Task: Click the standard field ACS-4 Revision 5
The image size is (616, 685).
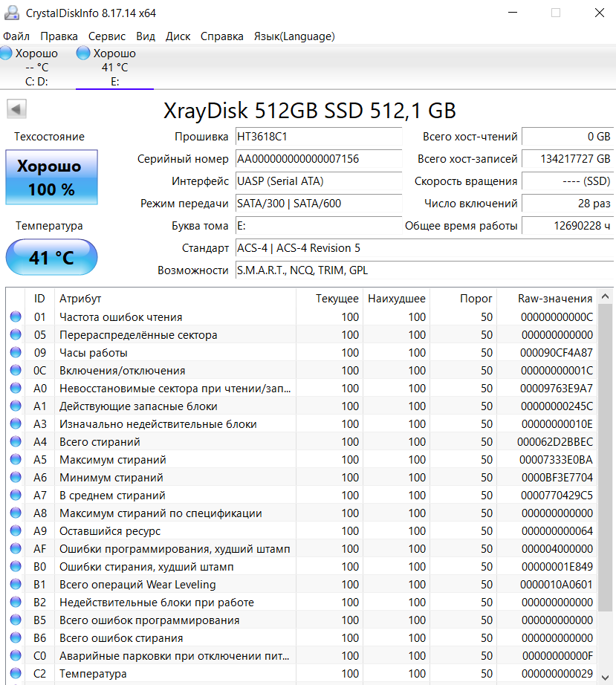Action: [x=424, y=248]
